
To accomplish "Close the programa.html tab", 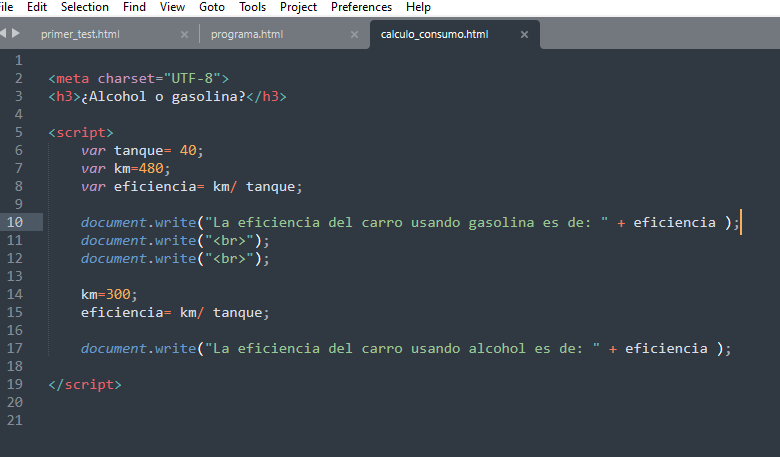I will point(354,34).
